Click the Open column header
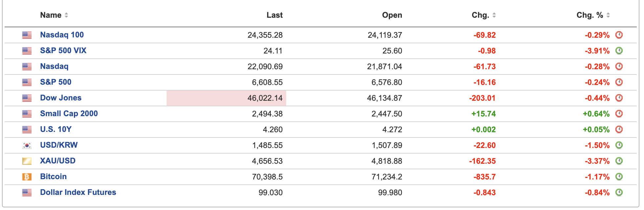The width and height of the screenshot is (644, 210). point(392,15)
